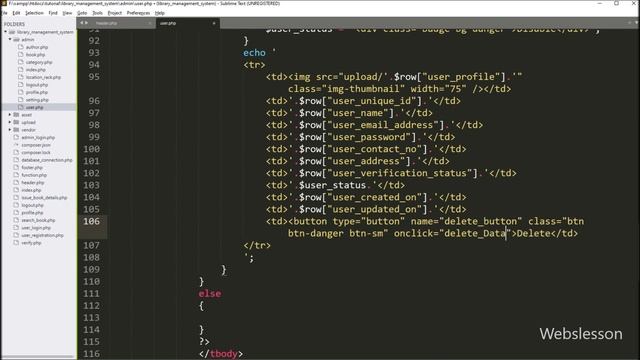640x360 pixels.
Task: Place cursor on the echo keyword
Action: click(254, 53)
